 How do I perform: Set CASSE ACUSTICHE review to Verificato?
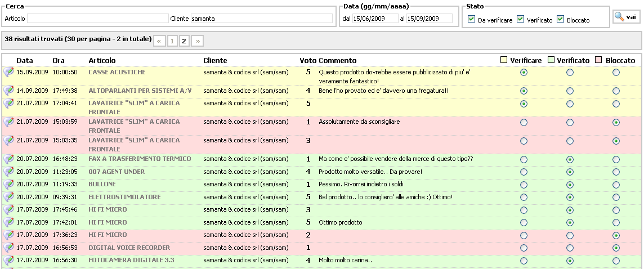(570, 72)
